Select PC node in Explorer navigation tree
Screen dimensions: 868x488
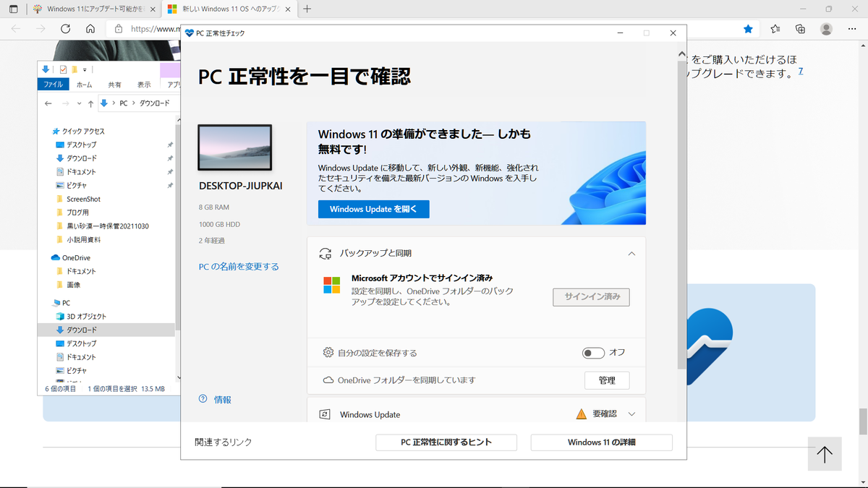[x=66, y=303]
